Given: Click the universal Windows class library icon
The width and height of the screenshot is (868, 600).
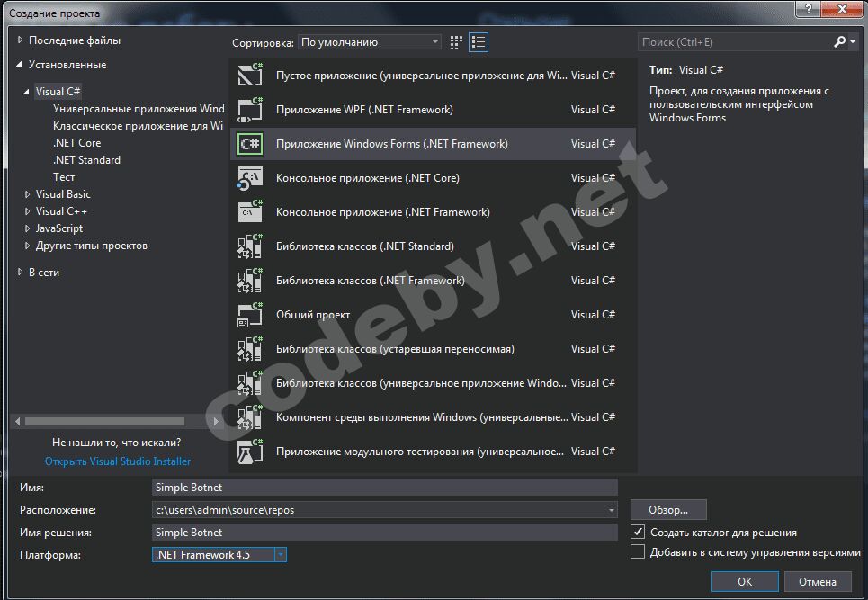Looking at the screenshot, I should (x=250, y=383).
